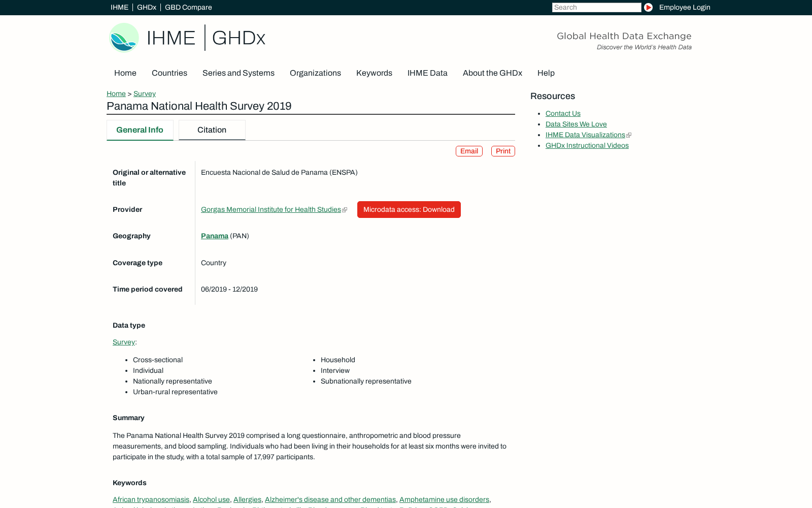
Task: Click the red search submit arrow icon
Action: (x=648, y=7)
